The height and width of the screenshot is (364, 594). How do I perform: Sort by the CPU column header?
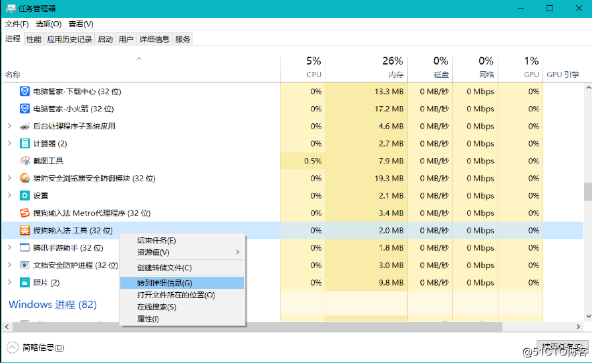coord(303,68)
